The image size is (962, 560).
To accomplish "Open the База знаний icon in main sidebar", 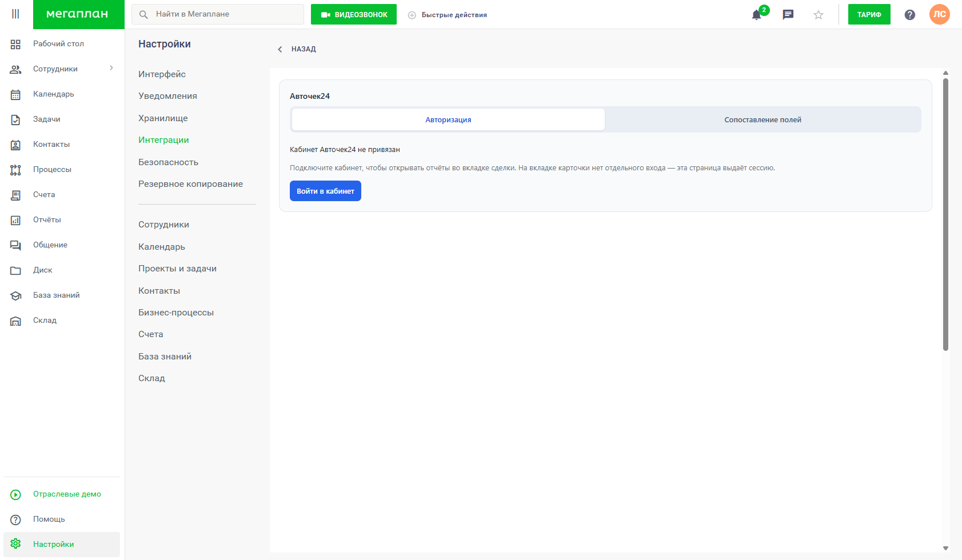I will (x=15, y=295).
